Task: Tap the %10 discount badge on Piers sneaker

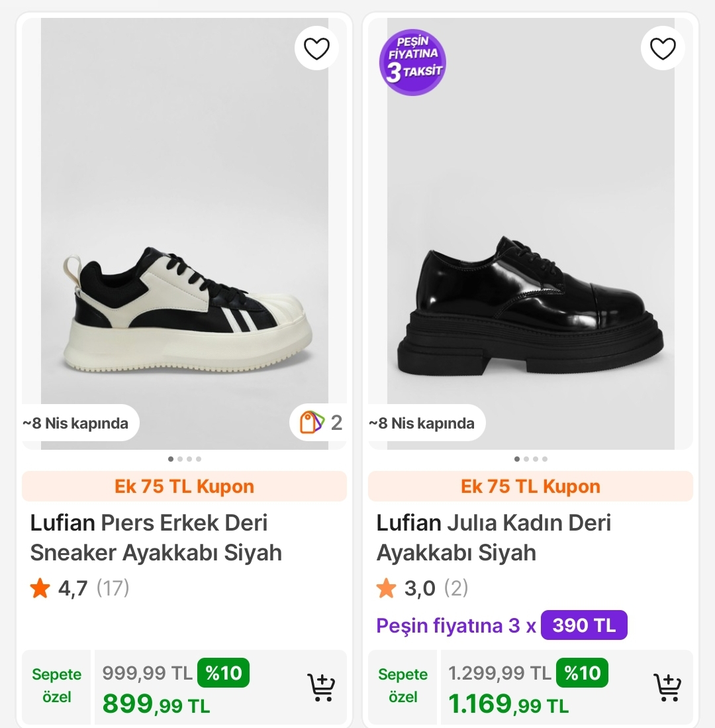Action: [224, 673]
